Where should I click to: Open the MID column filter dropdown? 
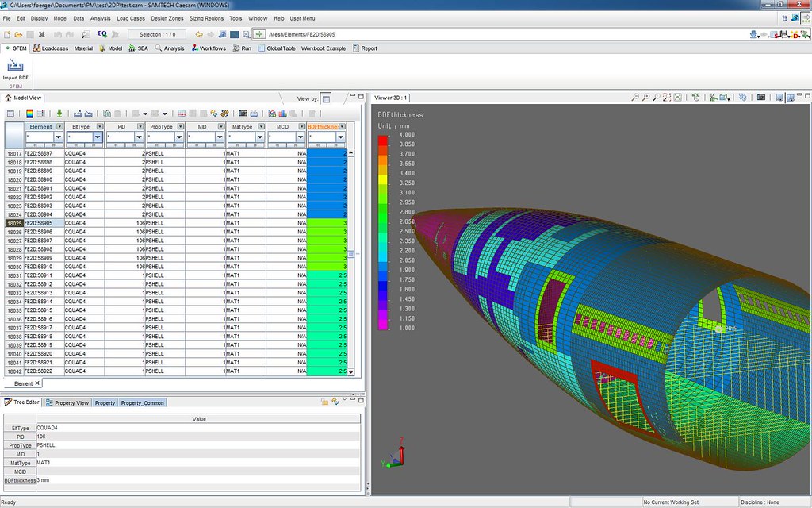220,137
